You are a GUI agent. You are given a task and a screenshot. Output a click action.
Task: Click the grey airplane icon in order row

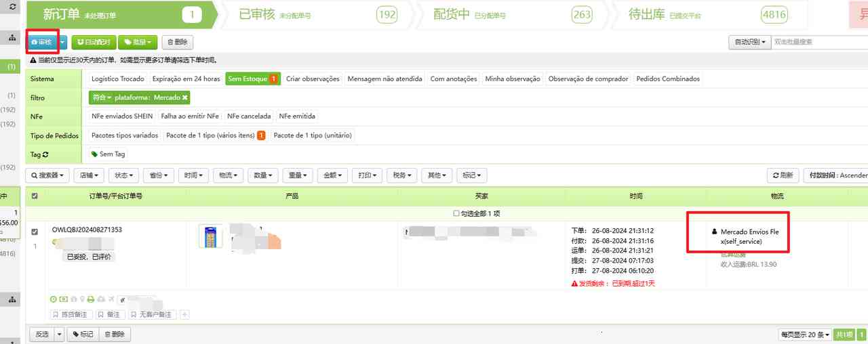coord(111,299)
